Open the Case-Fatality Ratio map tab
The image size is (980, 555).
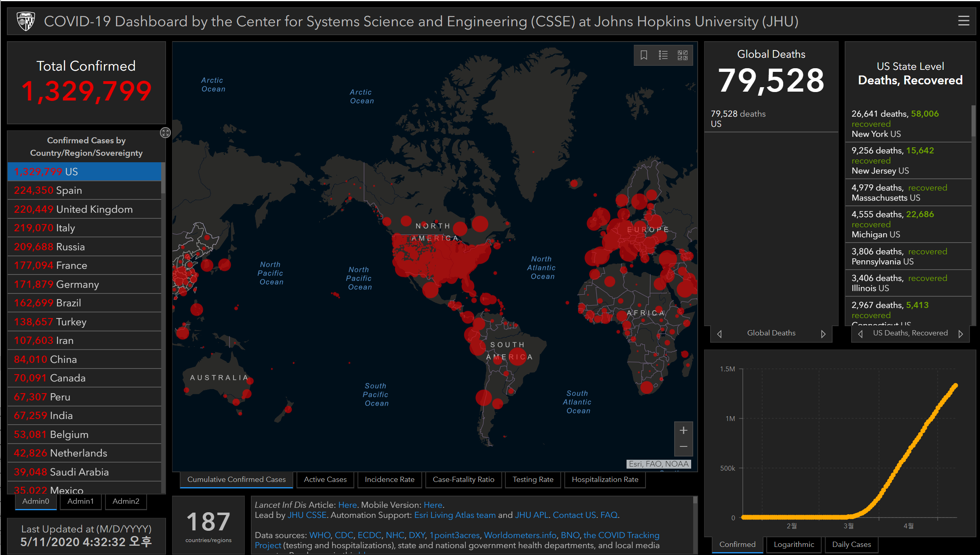pos(463,480)
